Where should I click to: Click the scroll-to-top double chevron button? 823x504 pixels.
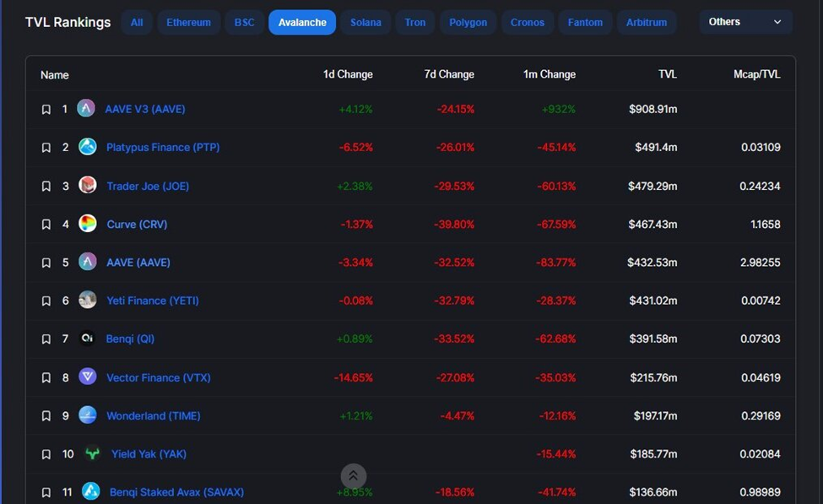pyautogui.click(x=354, y=476)
